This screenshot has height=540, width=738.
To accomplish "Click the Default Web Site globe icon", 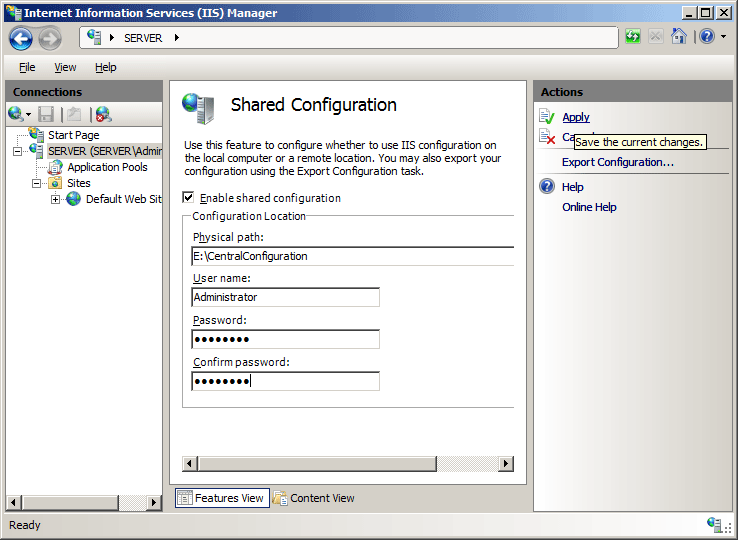I will 73,199.
